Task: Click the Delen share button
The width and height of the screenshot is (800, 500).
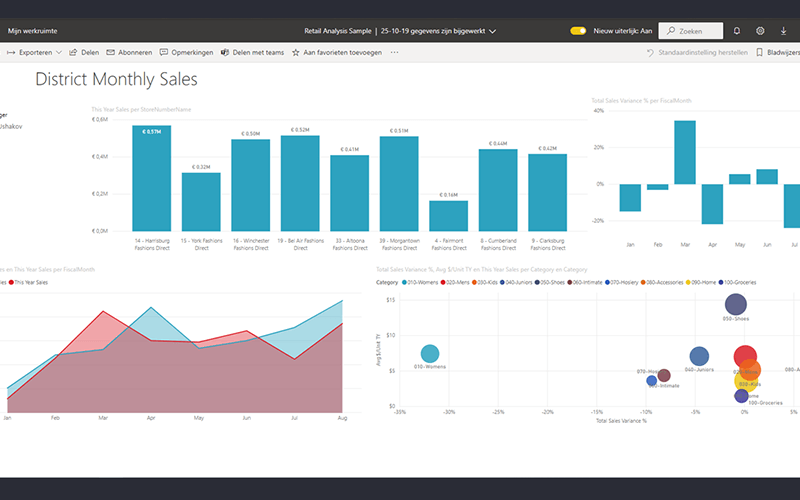Action: 84,52
